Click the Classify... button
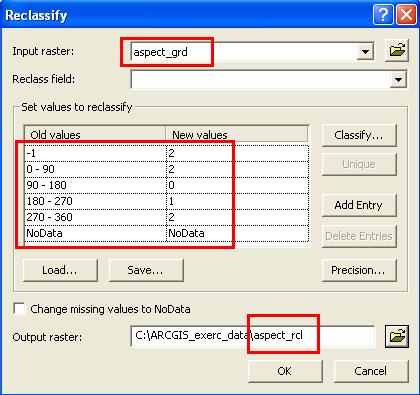The image size is (420, 395). (359, 135)
